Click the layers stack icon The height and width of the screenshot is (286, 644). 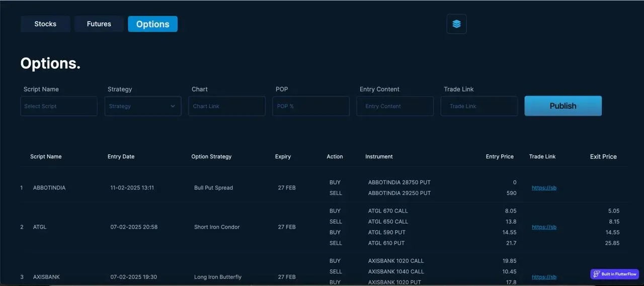tap(456, 24)
